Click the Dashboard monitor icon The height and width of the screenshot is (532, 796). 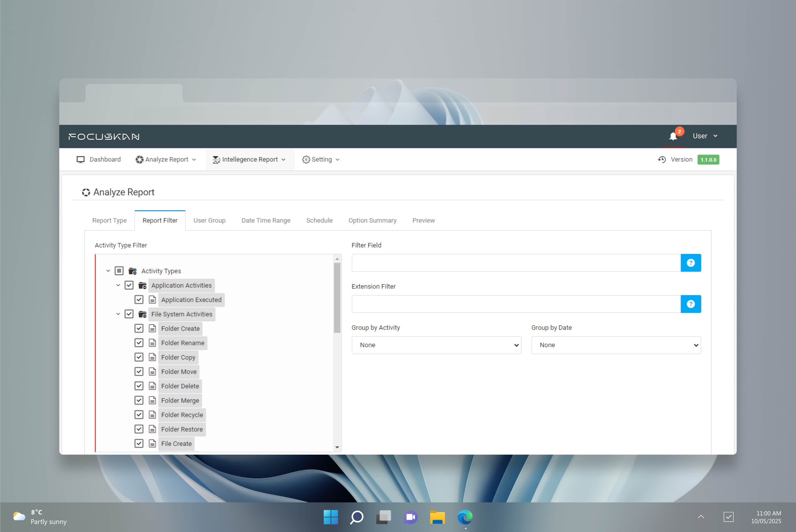coord(80,159)
